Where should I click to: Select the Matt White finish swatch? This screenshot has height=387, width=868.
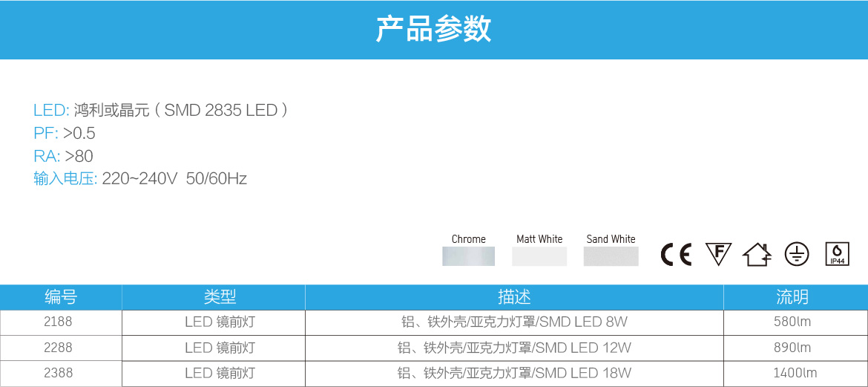click(539, 256)
